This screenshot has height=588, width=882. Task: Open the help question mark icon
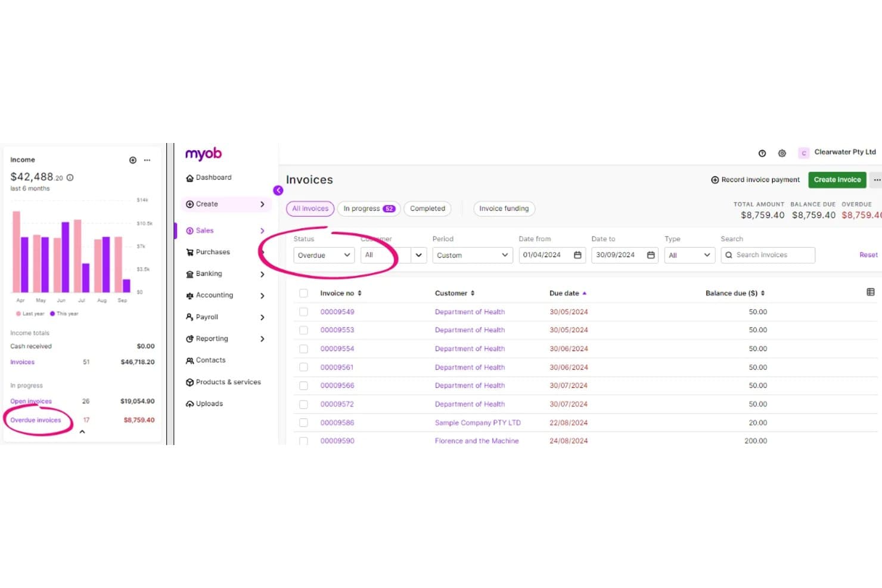[762, 153]
